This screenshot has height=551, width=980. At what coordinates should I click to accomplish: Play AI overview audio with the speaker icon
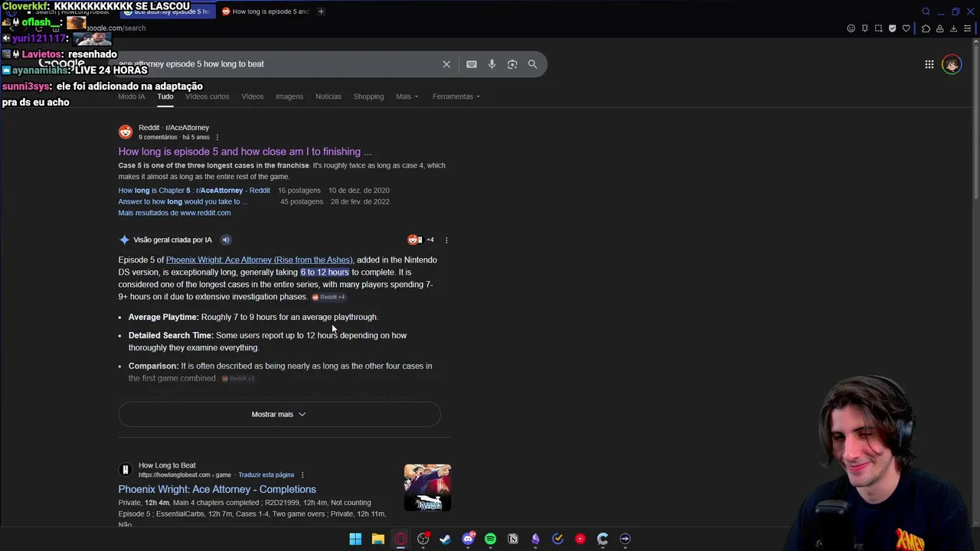click(225, 240)
